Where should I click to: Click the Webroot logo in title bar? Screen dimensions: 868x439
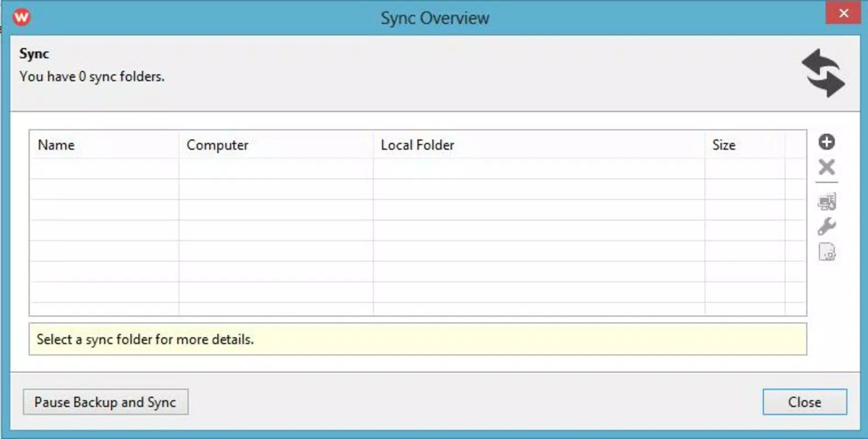pos(21,17)
